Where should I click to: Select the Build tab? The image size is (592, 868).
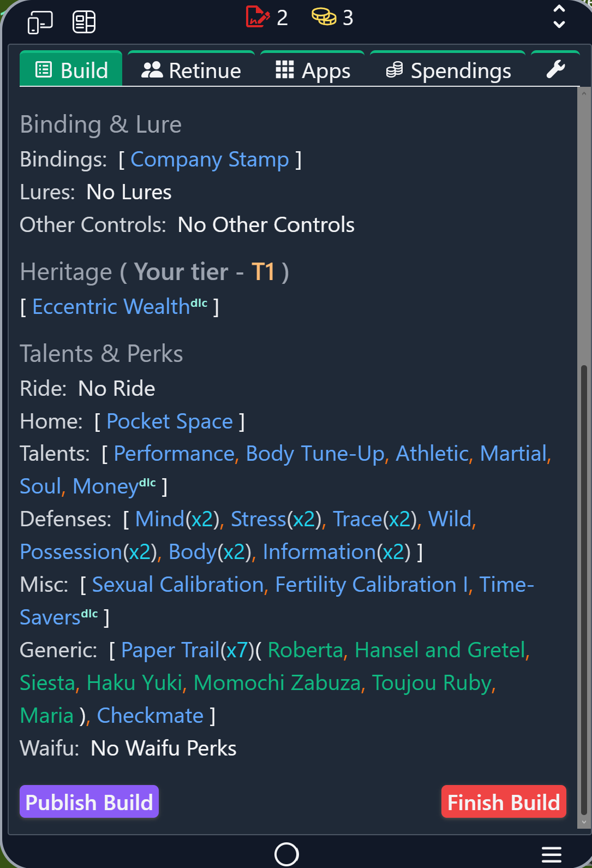[x=71, y=70]
